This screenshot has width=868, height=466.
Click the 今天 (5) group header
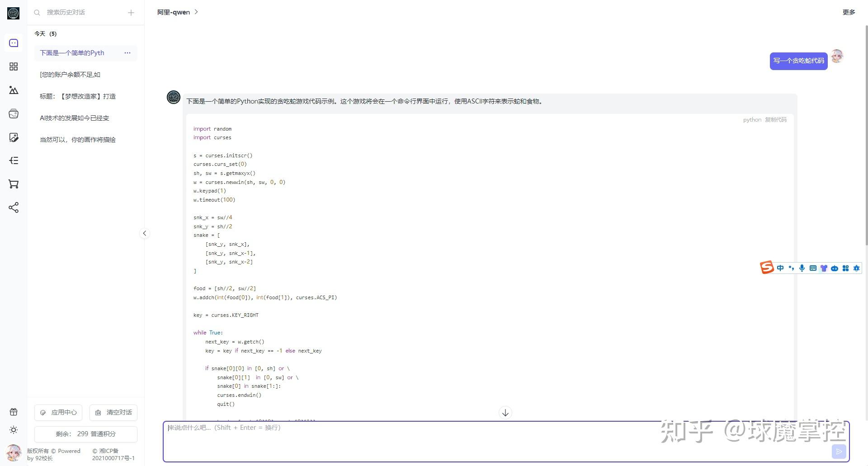[x=46, y=34]
